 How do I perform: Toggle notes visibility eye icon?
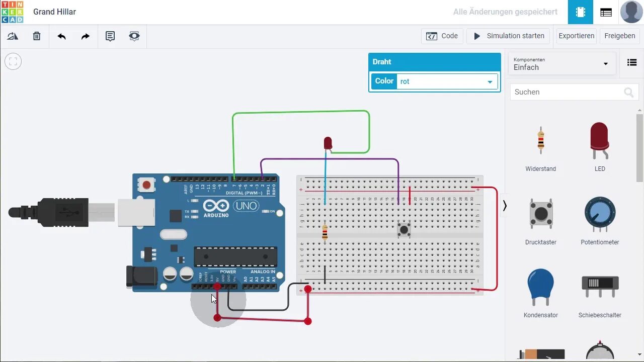pyautogui.click(x=134, y=36)
